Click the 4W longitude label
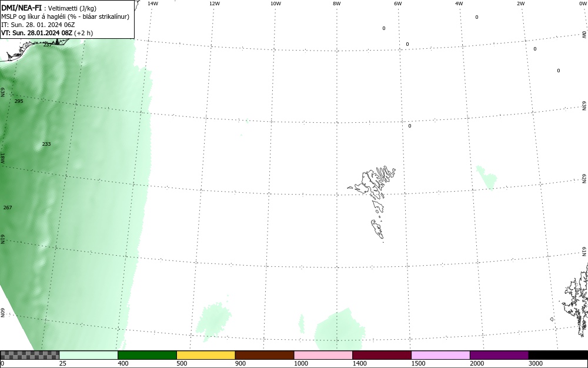588x368 pixels. point(459,4)
